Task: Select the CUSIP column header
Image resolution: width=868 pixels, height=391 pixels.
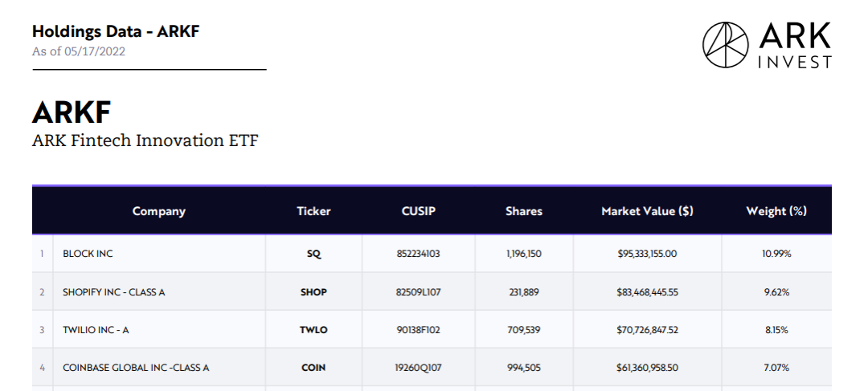Action: click(419, 211)
